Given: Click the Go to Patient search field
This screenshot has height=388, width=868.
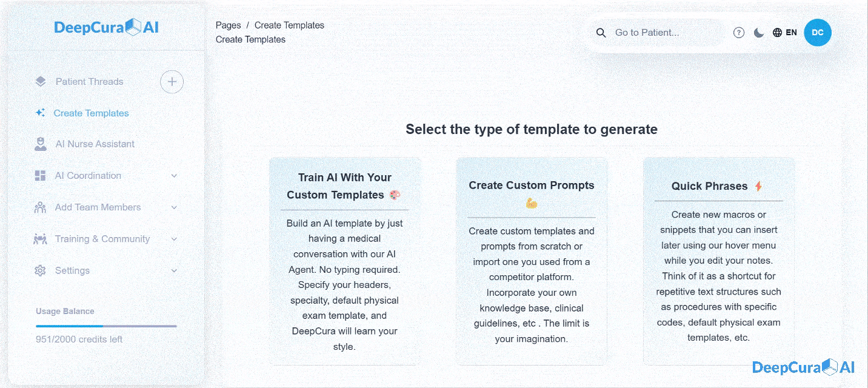Looking at the screenshot, I should (666, 33).
